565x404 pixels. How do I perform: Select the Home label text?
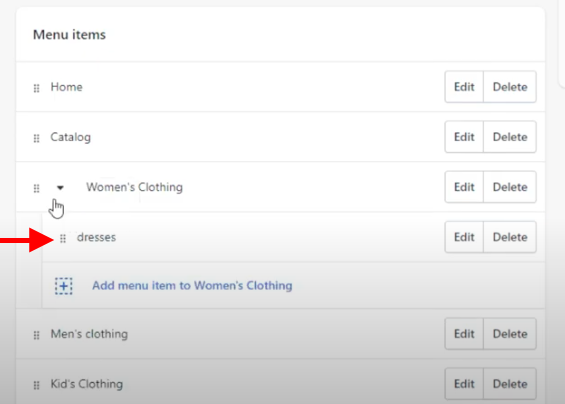tap(66, 87)
